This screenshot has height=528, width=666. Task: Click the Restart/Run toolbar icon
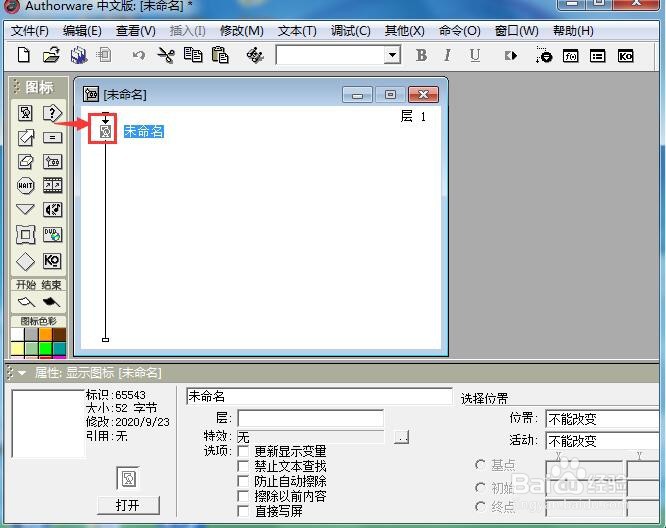[511, 56]
